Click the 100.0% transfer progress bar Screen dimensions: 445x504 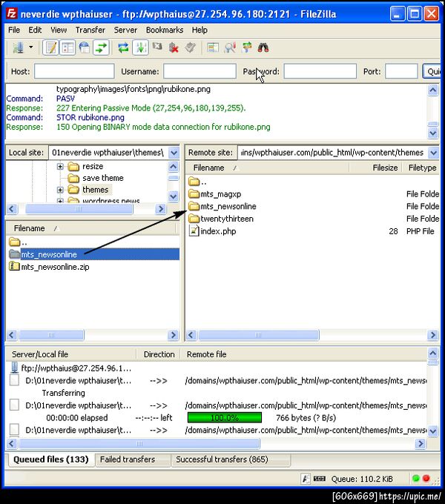tap(225, 418)
